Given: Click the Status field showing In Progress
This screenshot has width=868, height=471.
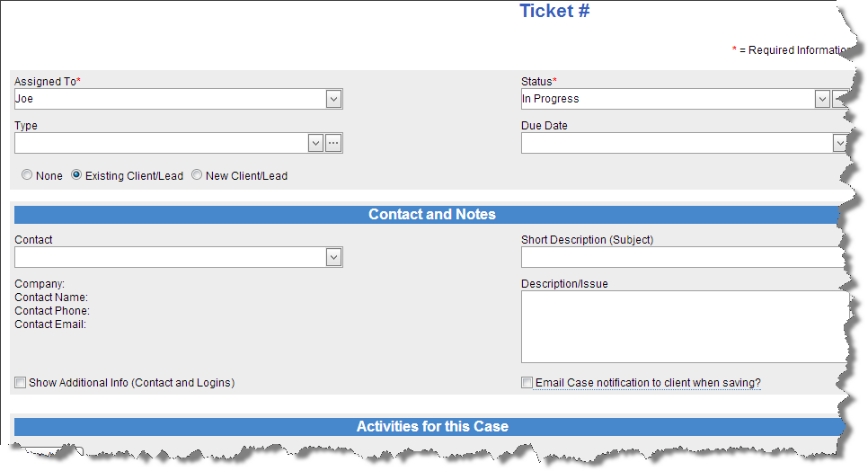Looking at the screenshot, I should click(667, 99).
